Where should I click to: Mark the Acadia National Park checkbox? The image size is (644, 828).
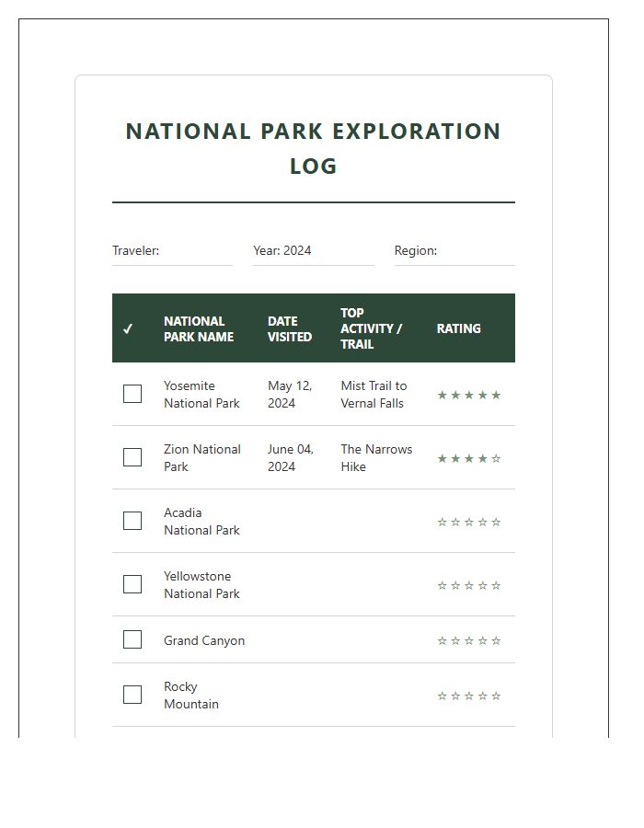(x=132, y=521)
